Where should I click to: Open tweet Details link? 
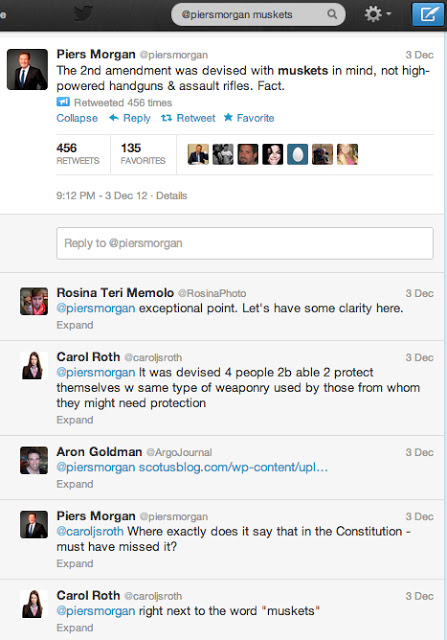tap(171, 196)
